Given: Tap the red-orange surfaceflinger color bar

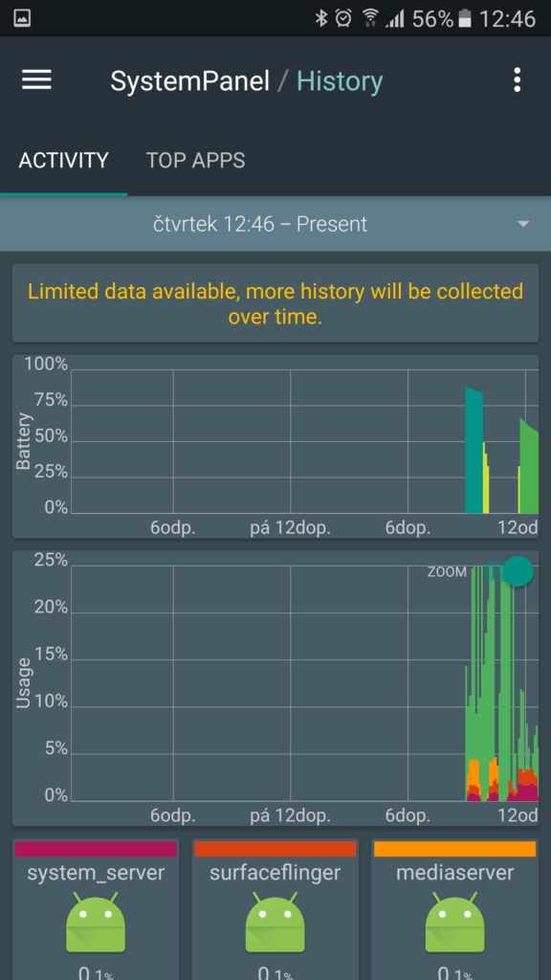Looking at the screenshot, I should tap(275, 849).
